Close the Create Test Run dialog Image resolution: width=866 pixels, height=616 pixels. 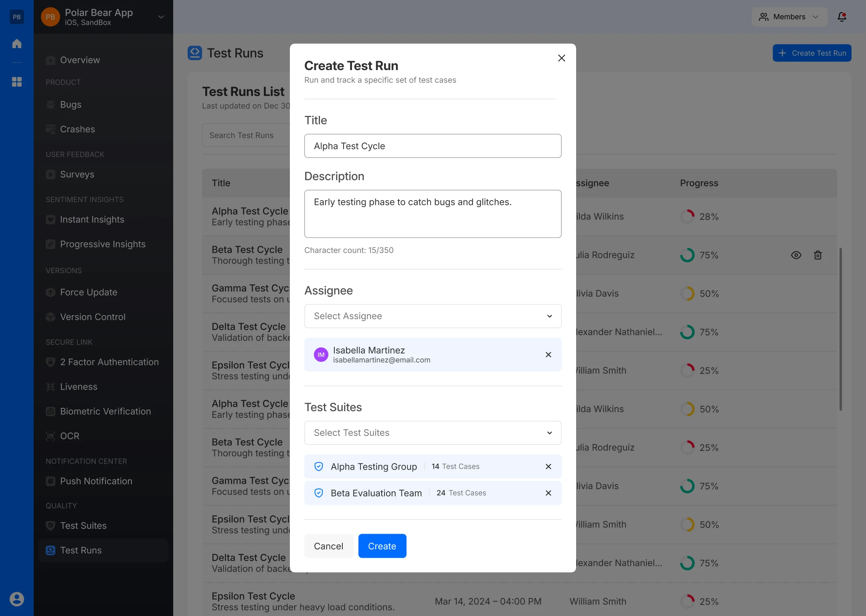[562, 58]
